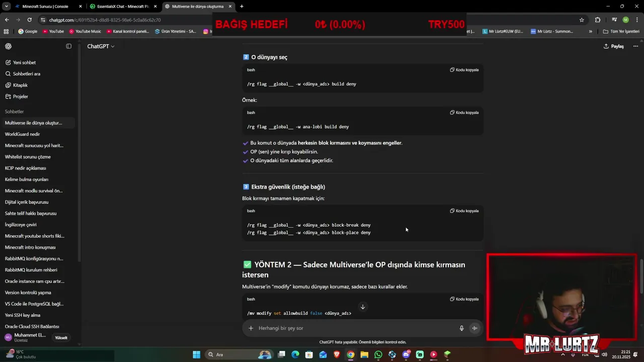Open the YouTube bookmark

click(53, 31)
